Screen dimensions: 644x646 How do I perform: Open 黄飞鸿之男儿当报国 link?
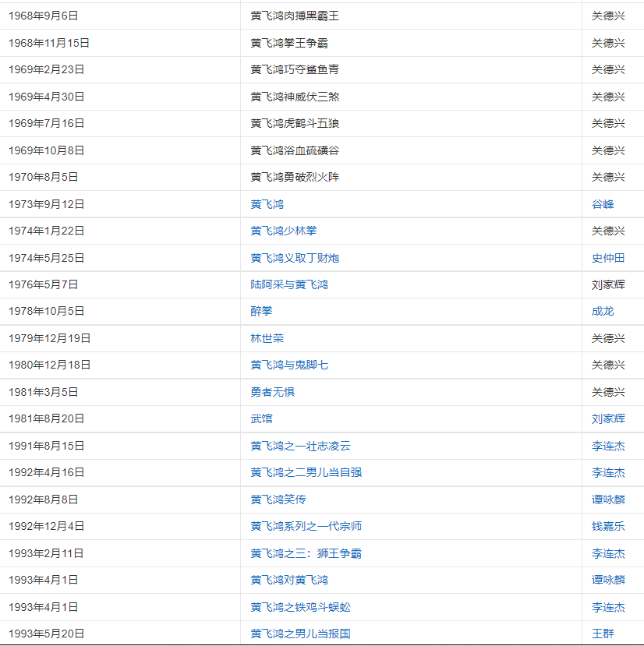300,634
